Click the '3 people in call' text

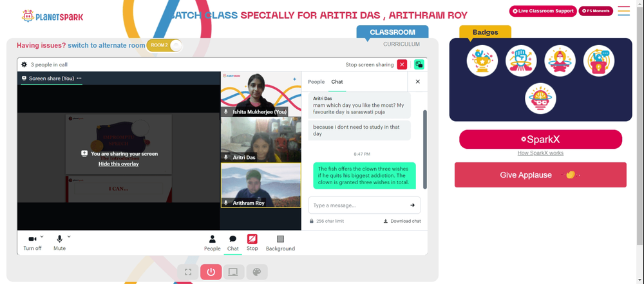pos(49,64)
